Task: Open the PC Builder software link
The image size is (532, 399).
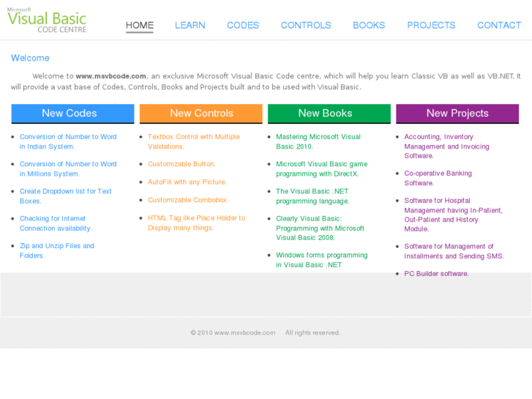Action: click(x=436, y=274)
